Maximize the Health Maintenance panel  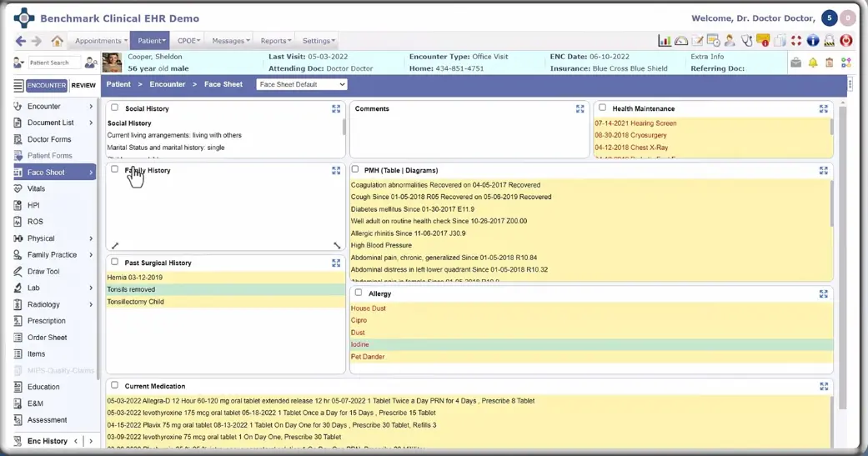824,109
